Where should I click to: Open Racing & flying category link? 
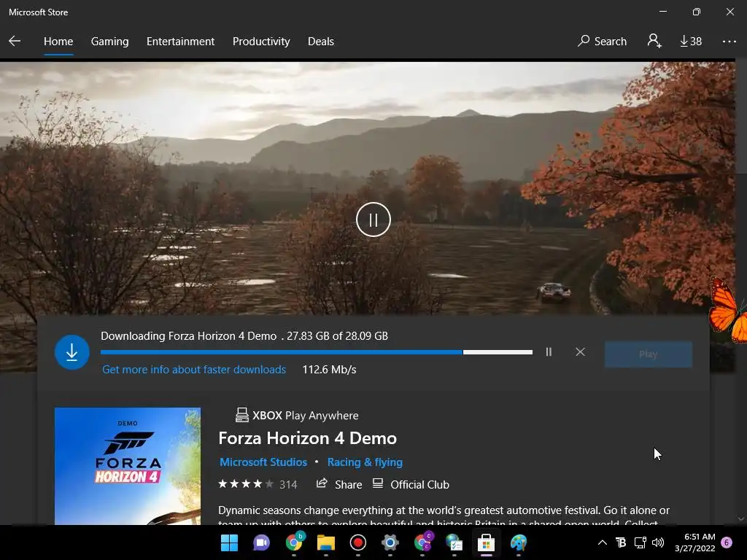coord(365,462)
